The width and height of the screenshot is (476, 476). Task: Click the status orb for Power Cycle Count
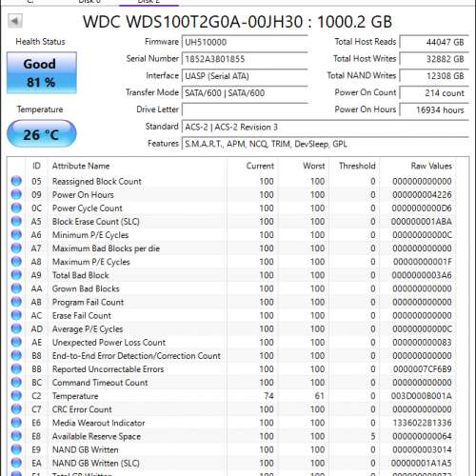click(x=16, y=208)
